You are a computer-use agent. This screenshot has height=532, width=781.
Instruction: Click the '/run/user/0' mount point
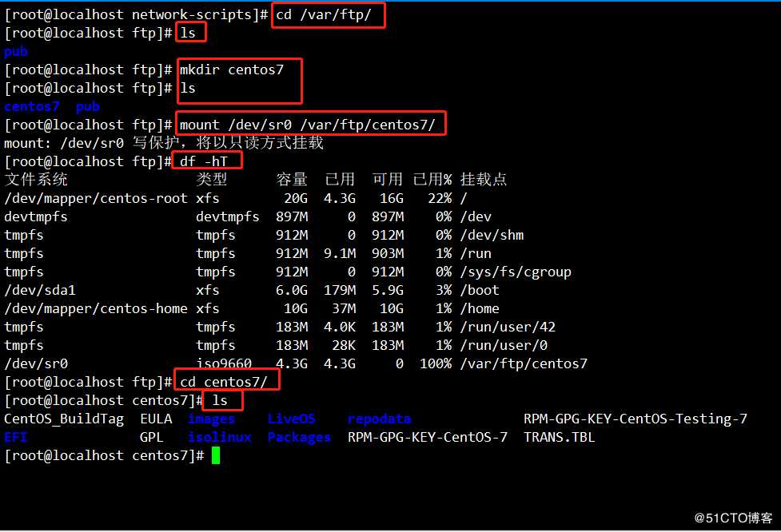point(504,345)
